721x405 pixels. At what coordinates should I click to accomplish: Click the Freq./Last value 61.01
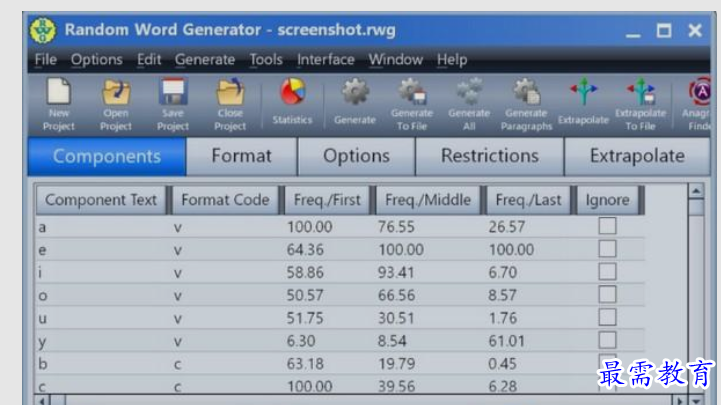click(506, 341)
